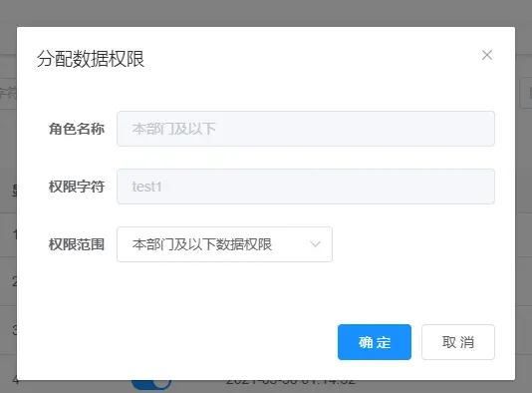
Task: Toggle the blue status switch behind dialog
Action: point(151,384)
